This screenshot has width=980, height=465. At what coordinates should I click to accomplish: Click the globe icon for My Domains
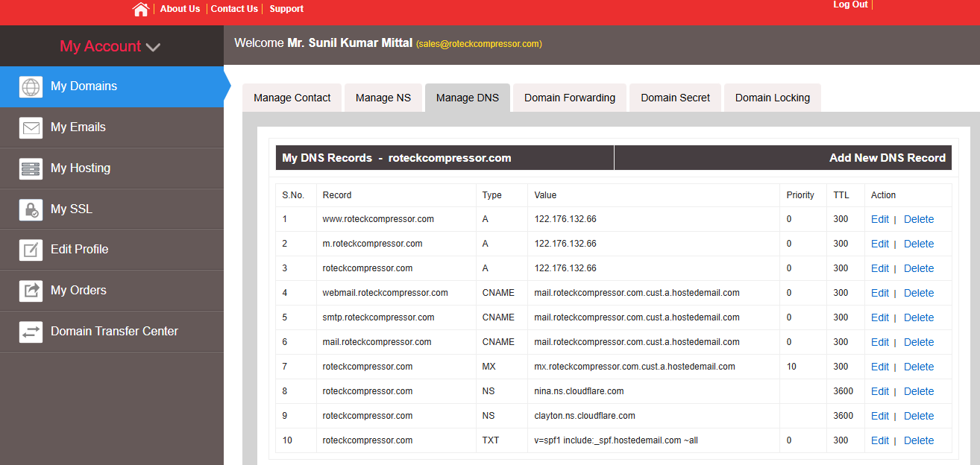coord(31,86)
